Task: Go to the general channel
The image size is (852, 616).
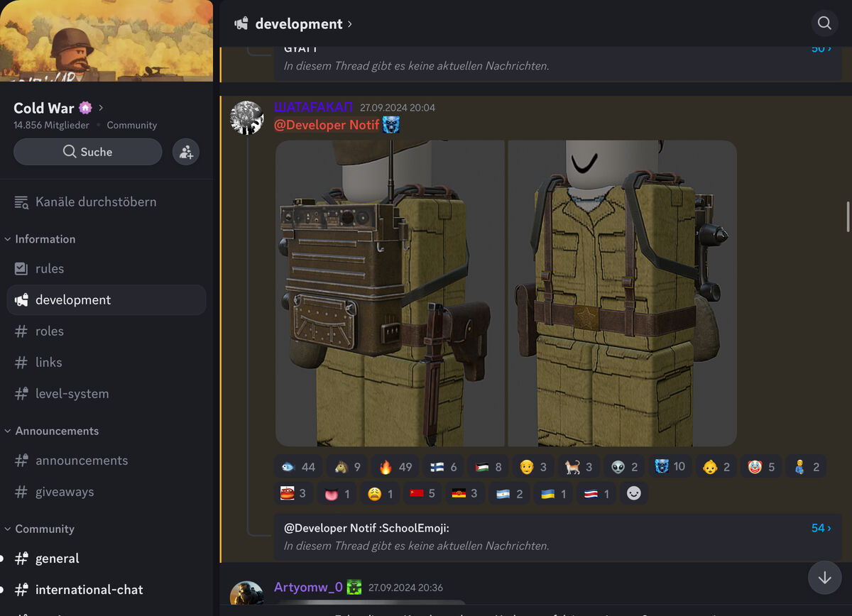Action: (x=106, y=559)
